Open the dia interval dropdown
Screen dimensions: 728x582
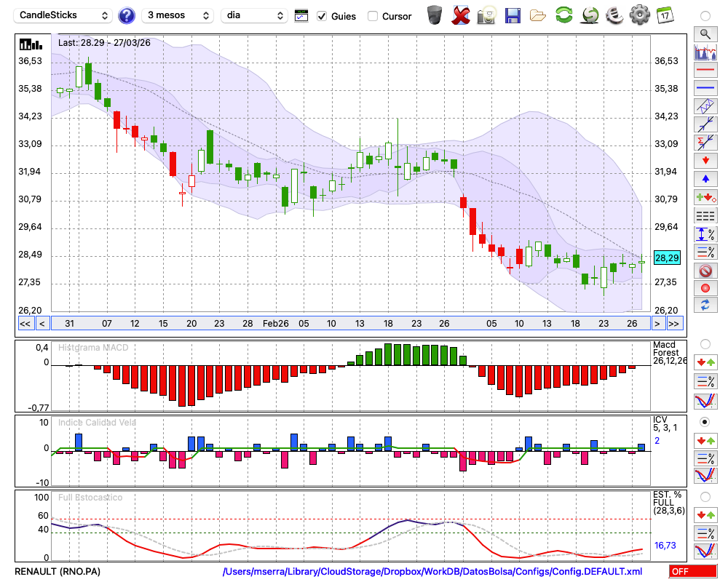[x=254, y=15]
